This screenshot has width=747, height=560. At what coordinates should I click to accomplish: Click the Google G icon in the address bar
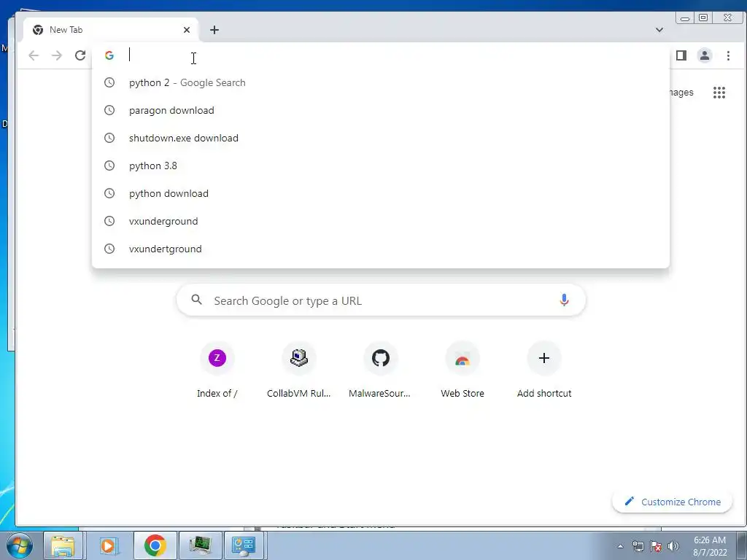[x=109, y=55]
